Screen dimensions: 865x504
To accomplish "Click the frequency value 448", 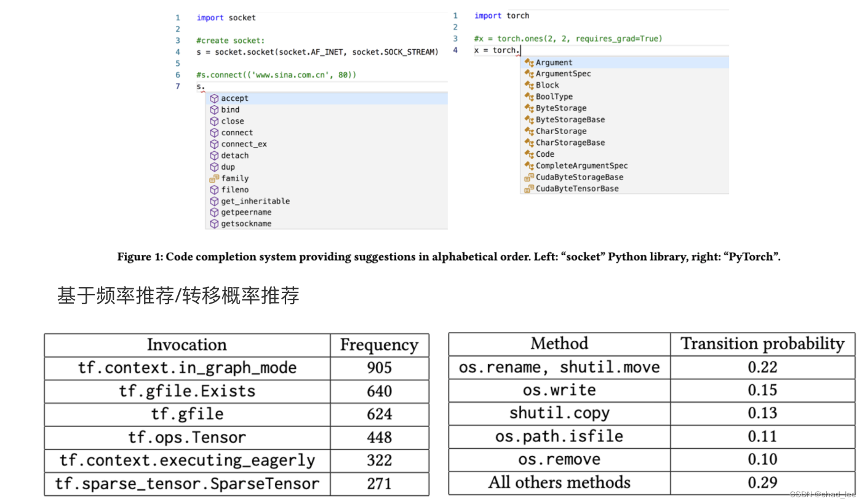I will 379,437.
